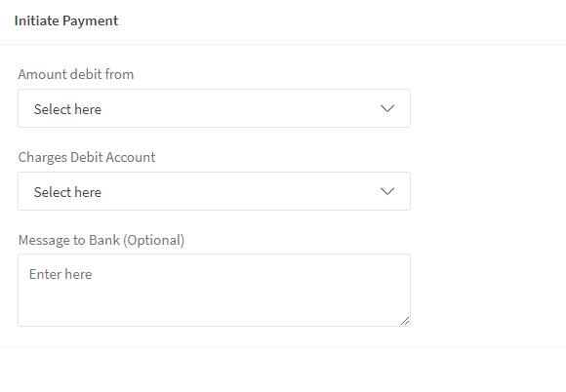The image size is (566, 392).
Task: Focus the Message to Bank text area
Action: coord(214,290)
